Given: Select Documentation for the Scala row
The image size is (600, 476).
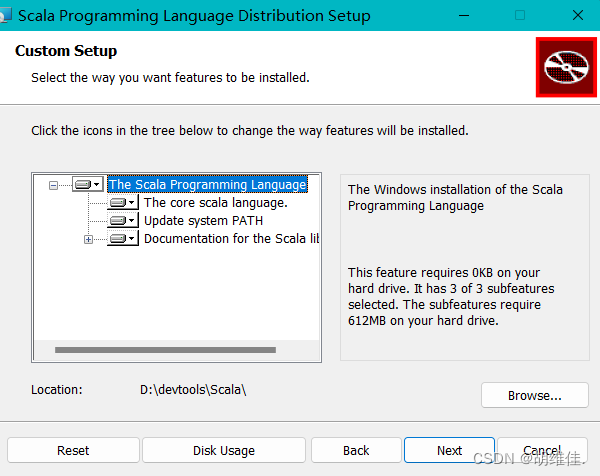Looking at the screenshot, I should (231, 238).
